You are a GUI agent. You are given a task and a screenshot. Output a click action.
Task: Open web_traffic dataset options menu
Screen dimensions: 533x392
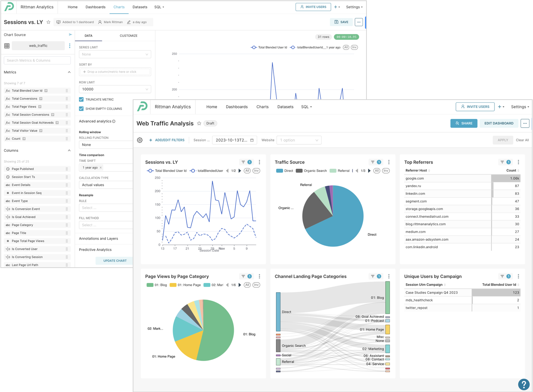[70, 46]
